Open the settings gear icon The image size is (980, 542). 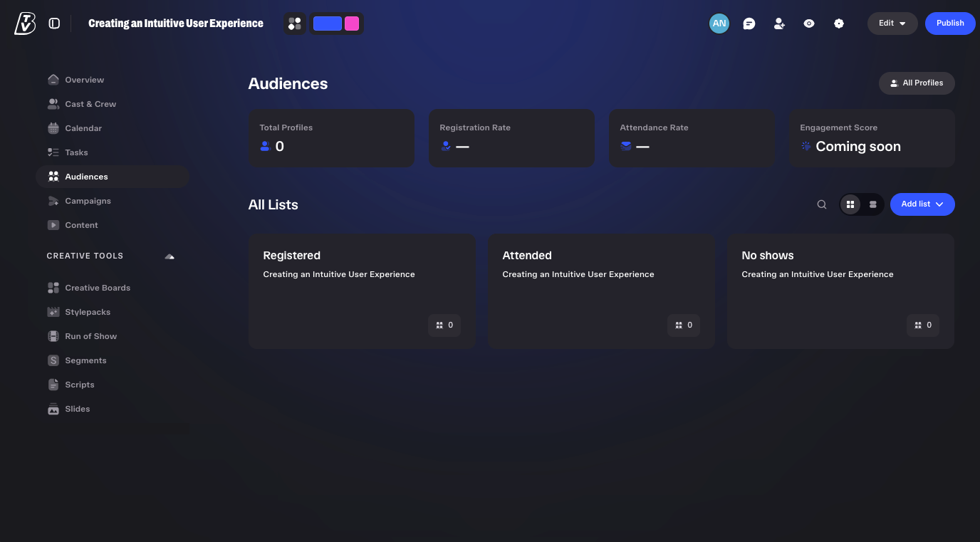click(x=839, y=24)
